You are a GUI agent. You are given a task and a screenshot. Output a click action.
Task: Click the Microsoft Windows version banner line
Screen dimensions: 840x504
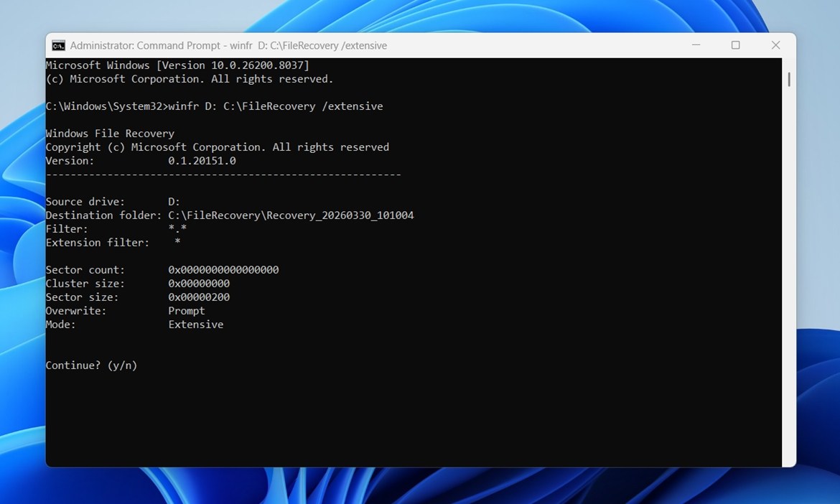pos(178,65)
